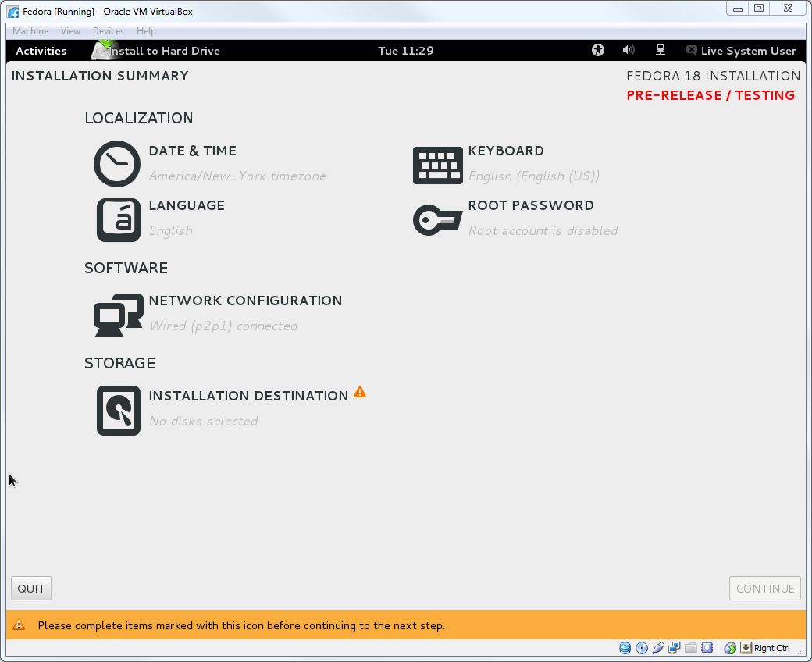The image size is (812, 662).
Task: Select the KEYBOARD heading
Action: coord(506,151)
